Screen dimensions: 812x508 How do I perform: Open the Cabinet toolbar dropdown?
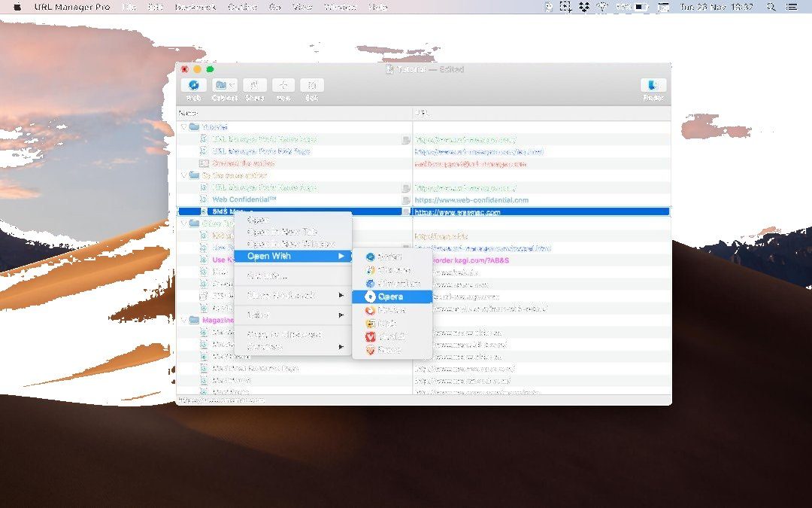(x=225, y=86)
